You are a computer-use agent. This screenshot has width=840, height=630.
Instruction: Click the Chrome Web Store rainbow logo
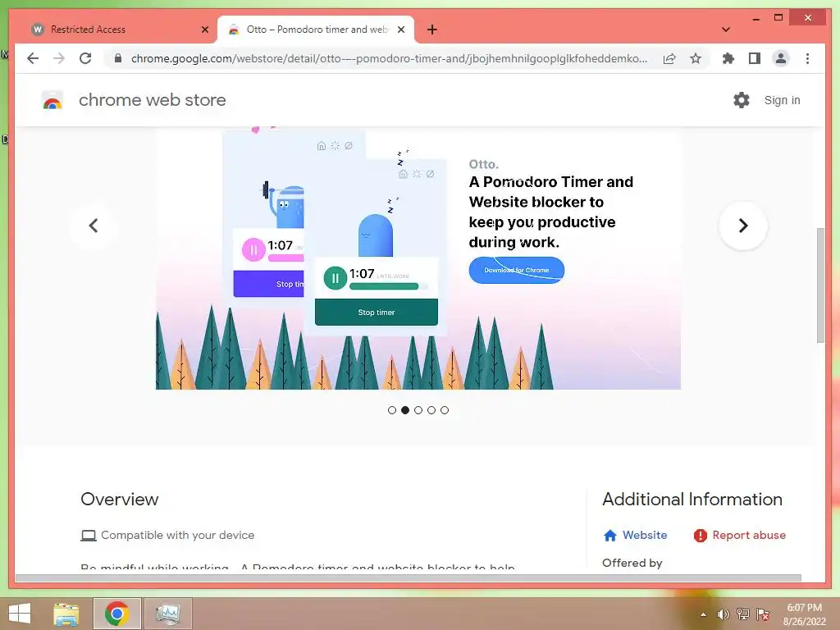coord(52,100)
